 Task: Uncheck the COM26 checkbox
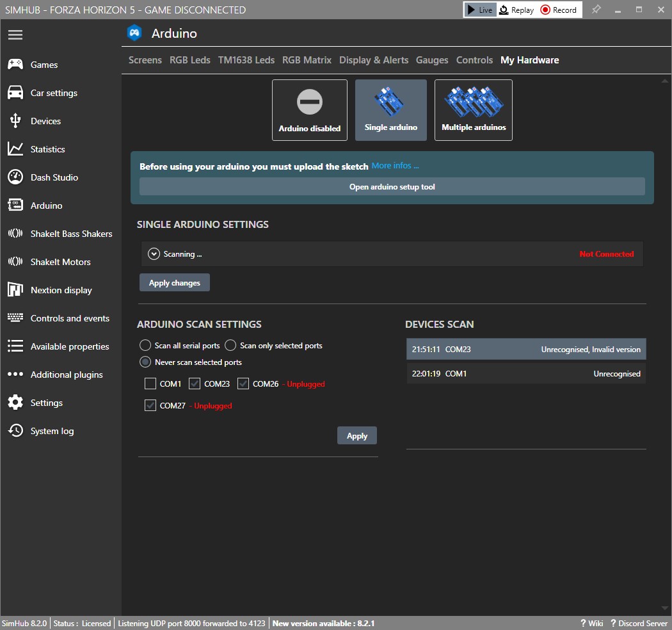[x=243, y=384]
